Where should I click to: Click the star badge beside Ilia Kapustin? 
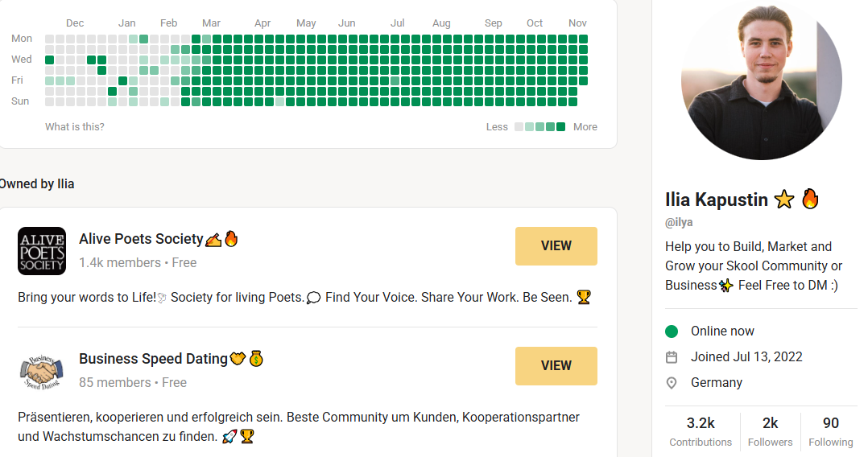[783, 200]
